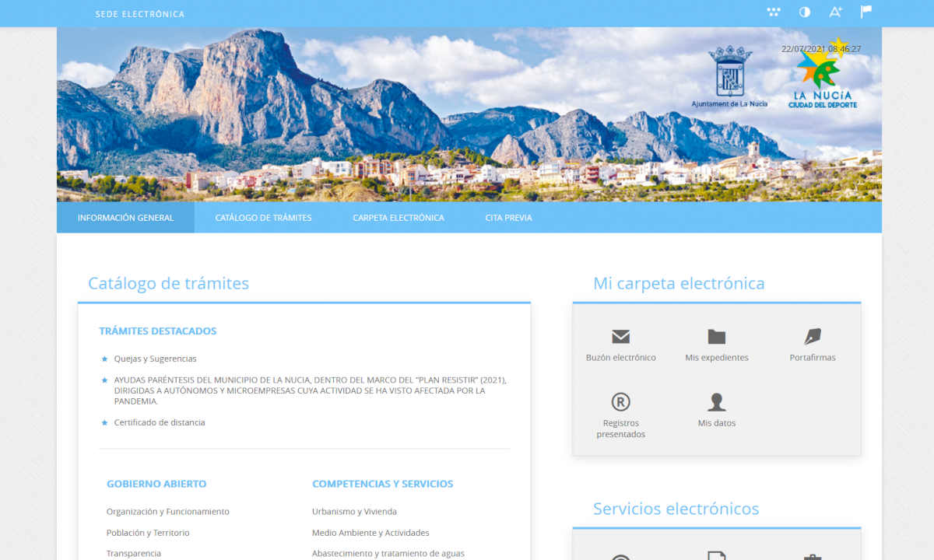Toggle high contrast mode icon
Viewport: 934px width, 560px height.
point(805,12)
